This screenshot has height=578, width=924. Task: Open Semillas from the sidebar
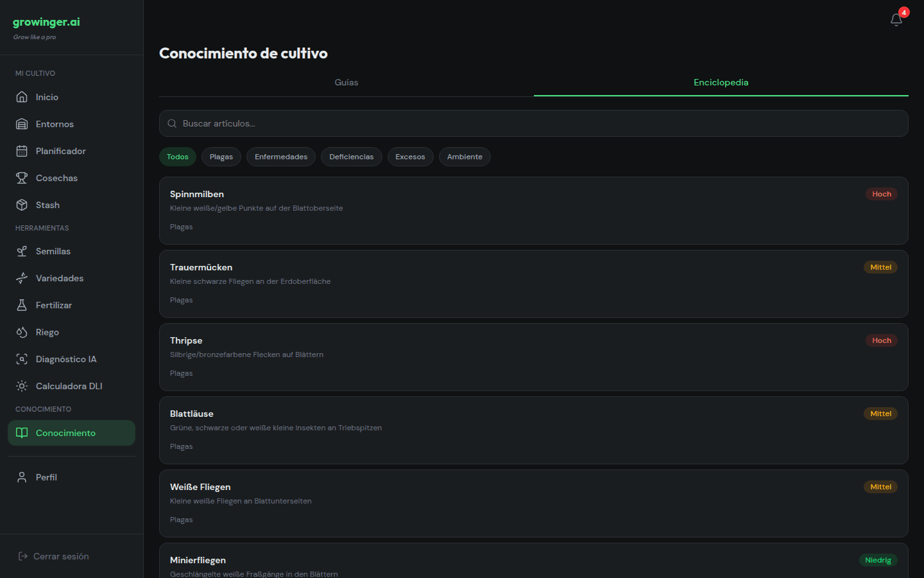(x=71, y=251)
